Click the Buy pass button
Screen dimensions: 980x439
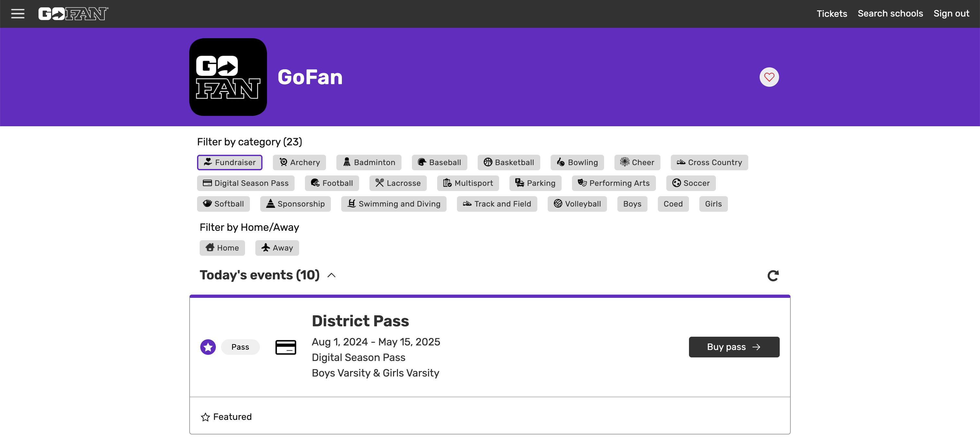(x=734, y=347)
